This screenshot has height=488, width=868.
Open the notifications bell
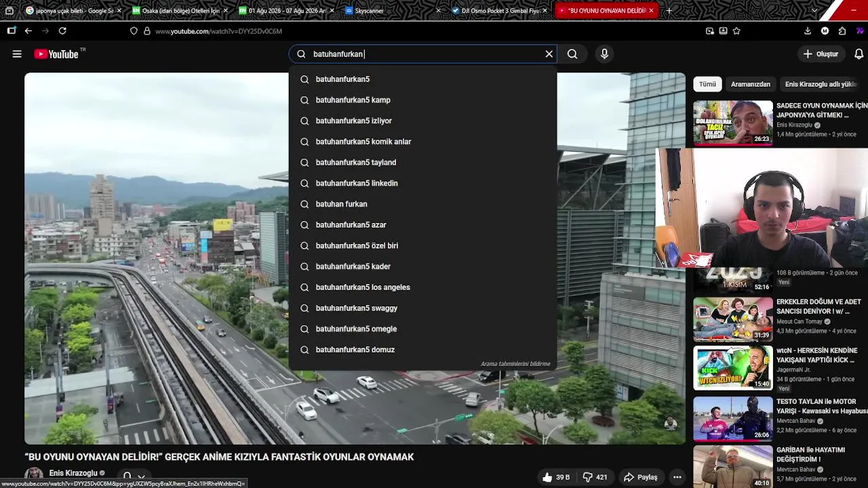859,54
